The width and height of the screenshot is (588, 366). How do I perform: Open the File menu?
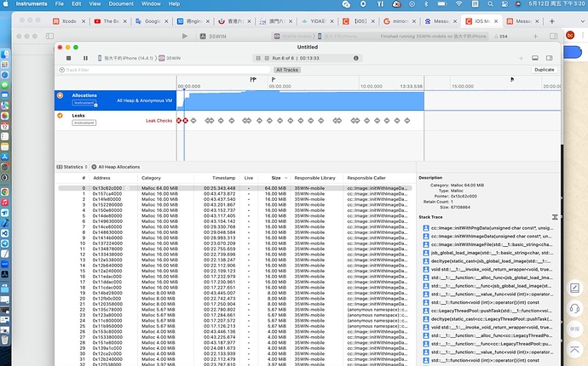point(60,3)
